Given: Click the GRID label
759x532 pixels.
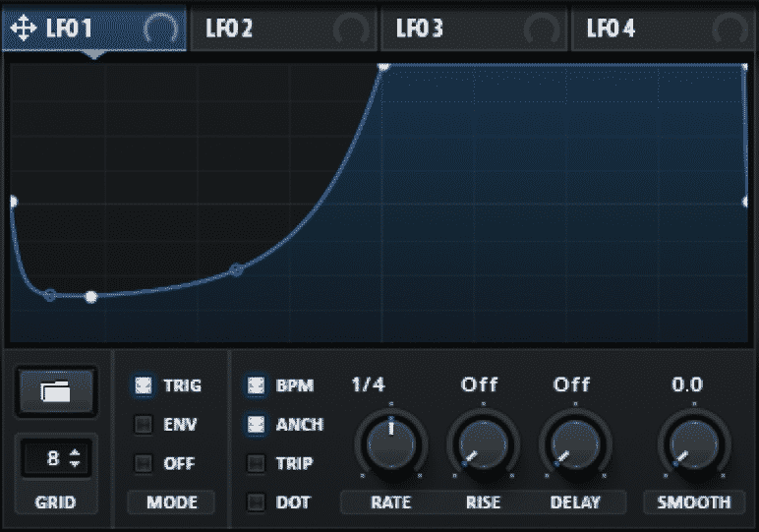Looking at the screenshot, I should [x=55, y=502].
